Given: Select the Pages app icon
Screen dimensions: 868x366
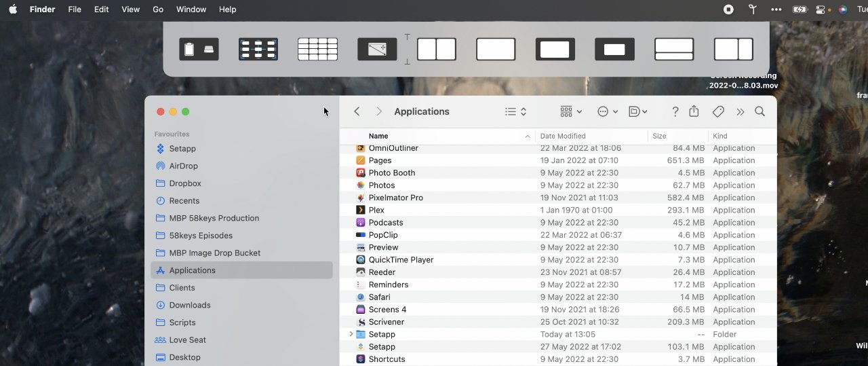Looking at the screenshot, I should pyautogui.click(x=361, y=160).
